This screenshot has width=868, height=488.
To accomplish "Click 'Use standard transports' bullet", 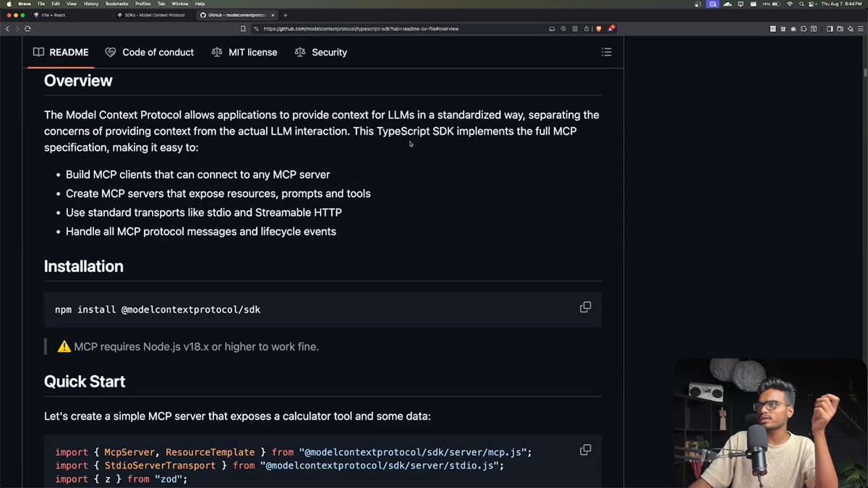I will (204, 213).
